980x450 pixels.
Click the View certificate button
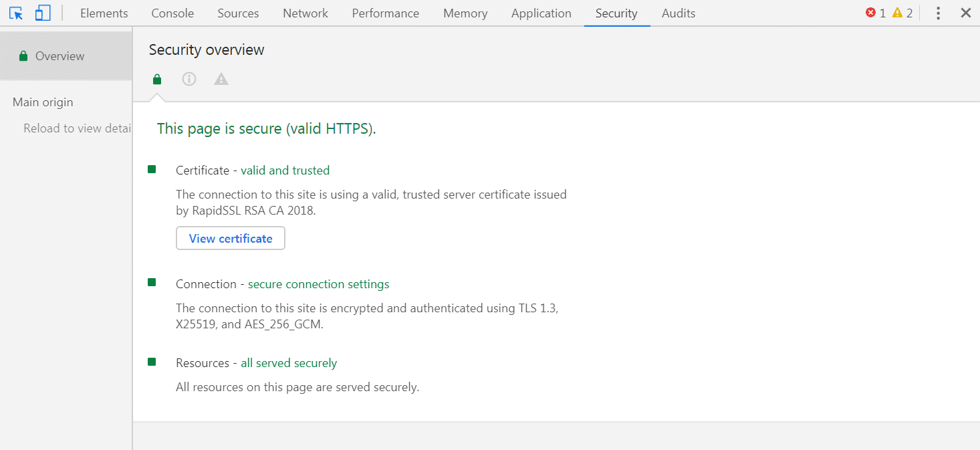pos(230,238)
